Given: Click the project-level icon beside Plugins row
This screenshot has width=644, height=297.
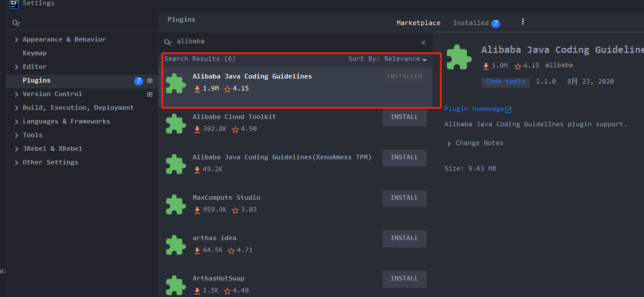Looking at the screenshot, I should point(150,81).
